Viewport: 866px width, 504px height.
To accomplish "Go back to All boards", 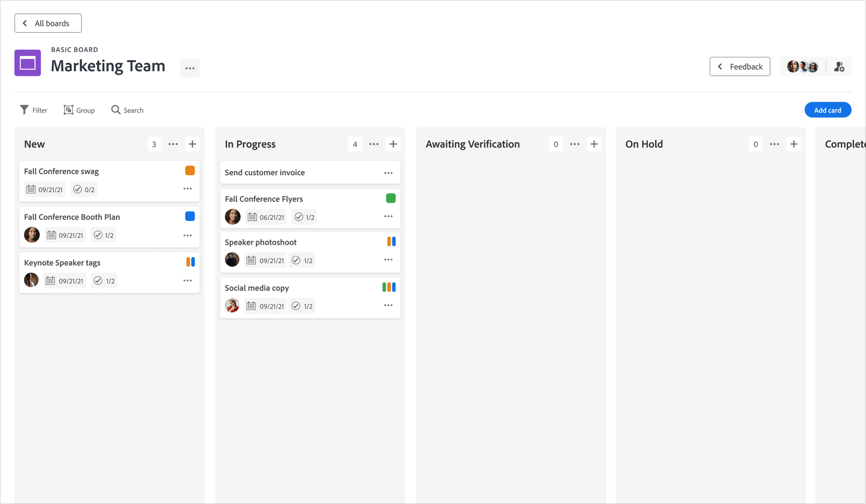I will 48,23.
